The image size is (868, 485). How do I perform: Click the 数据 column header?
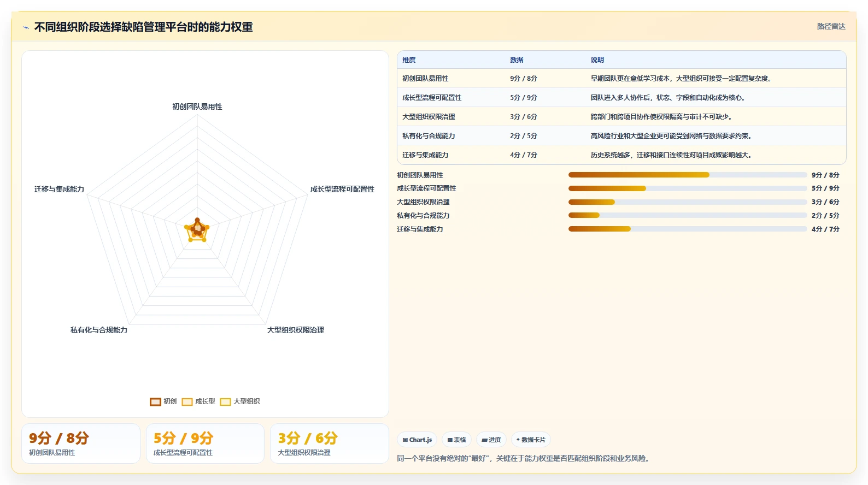click(x=517, y=60)
